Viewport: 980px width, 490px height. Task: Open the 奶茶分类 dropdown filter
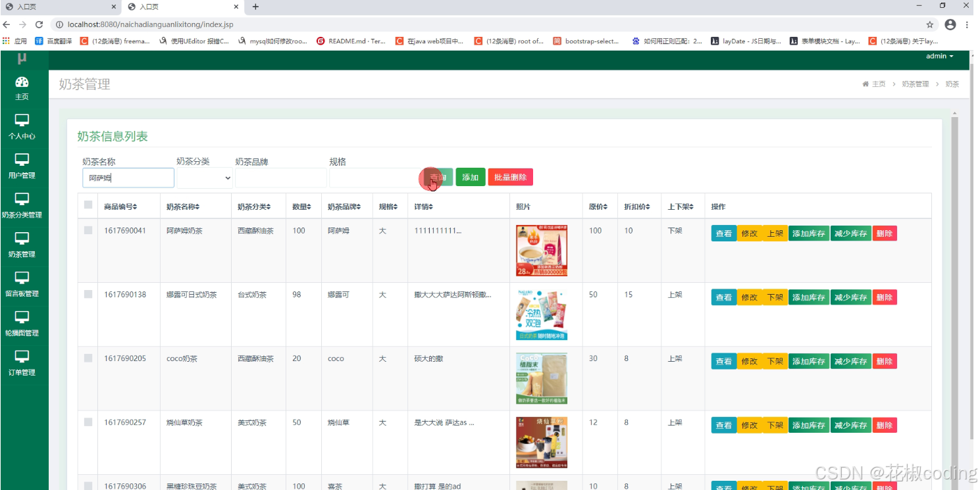pos(204,178)
